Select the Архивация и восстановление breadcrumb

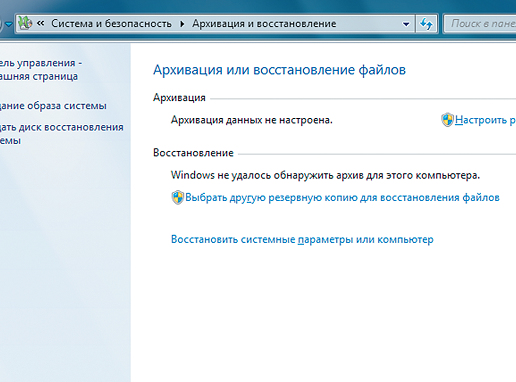(x=264, y=24)
